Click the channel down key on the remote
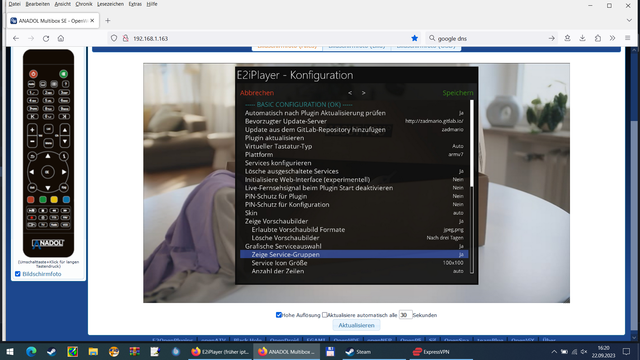 tap(64, 142)
